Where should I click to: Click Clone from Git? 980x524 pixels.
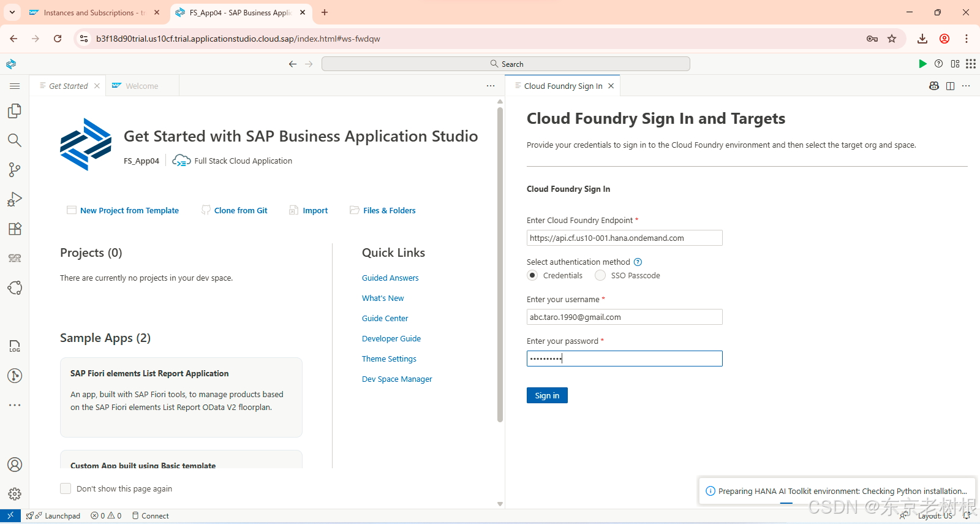241,210
